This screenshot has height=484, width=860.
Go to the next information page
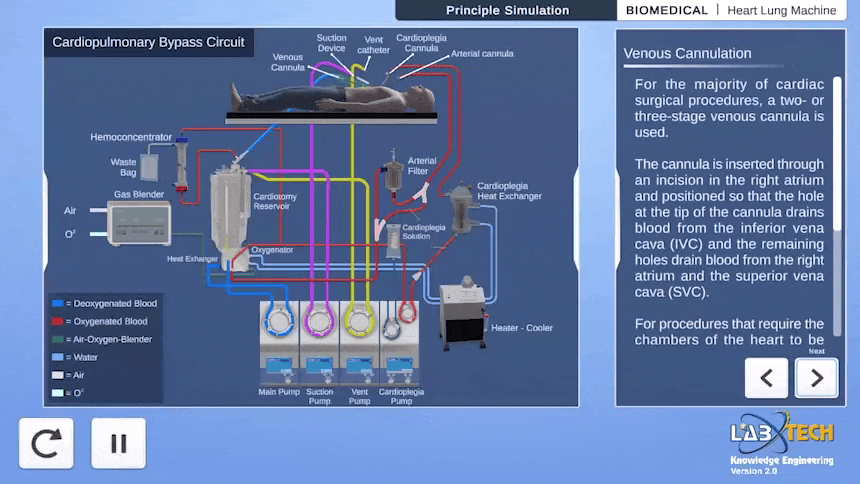pyautogui.click(x=816, y=378)
